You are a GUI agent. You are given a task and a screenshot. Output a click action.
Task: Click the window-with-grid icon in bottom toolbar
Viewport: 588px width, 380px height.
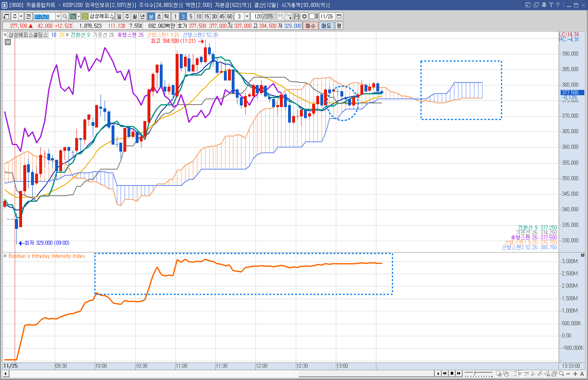click(x=499, y=373)
